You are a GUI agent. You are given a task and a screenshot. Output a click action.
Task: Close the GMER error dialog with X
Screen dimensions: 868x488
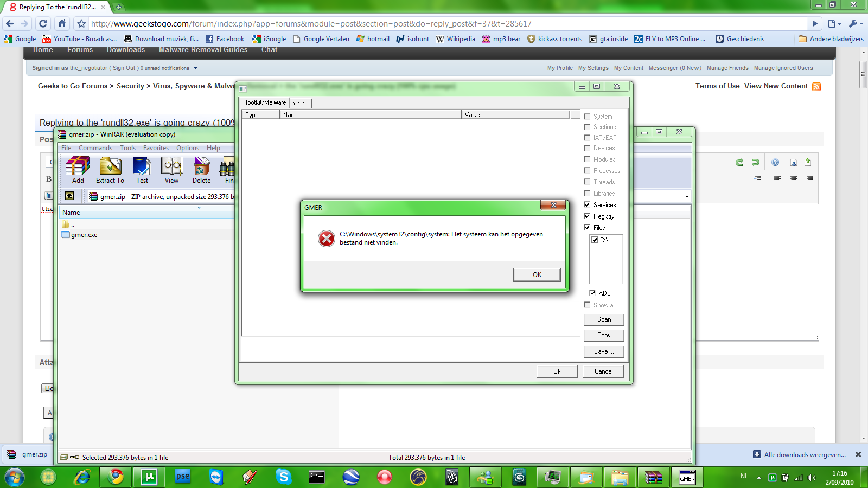(x=553, y=205)
